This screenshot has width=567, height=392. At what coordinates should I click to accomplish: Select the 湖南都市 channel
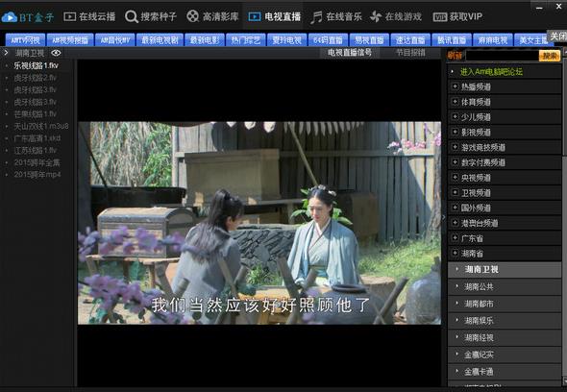point(505,305)
